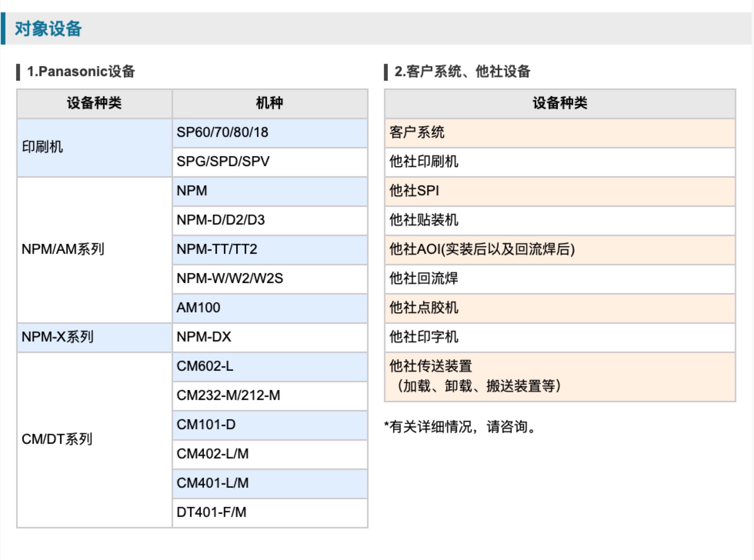
Task: Click the 对象设备 section heading
Action: tap(48, 29)
